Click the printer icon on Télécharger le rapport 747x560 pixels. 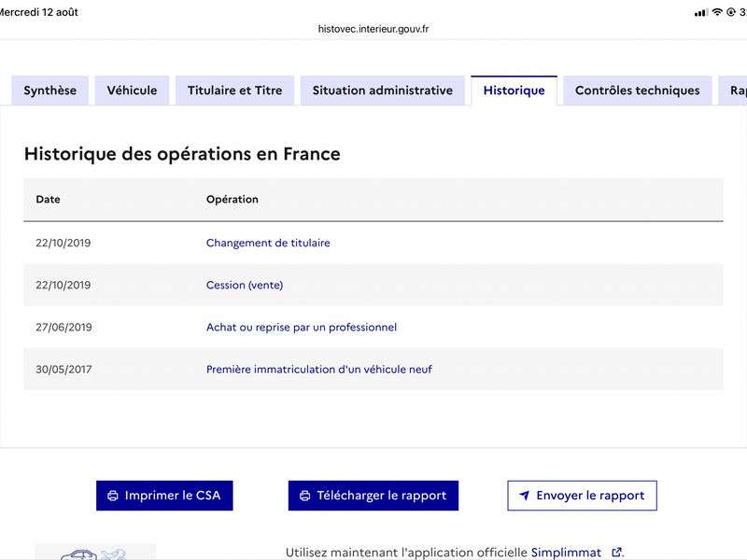[305, 496]
